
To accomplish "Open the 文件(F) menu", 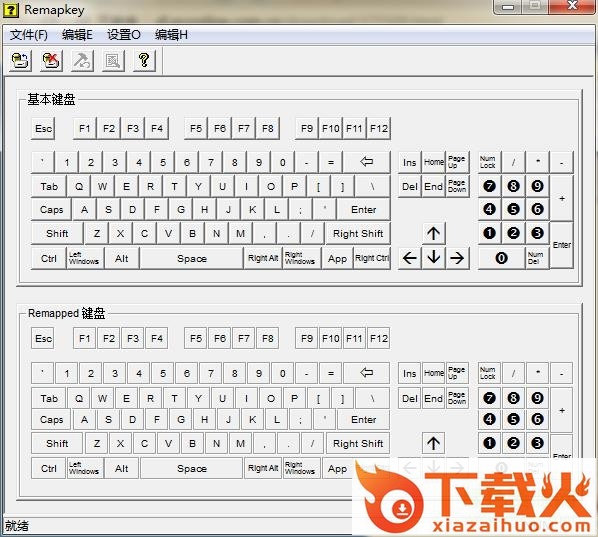I will tap(29, 35).
